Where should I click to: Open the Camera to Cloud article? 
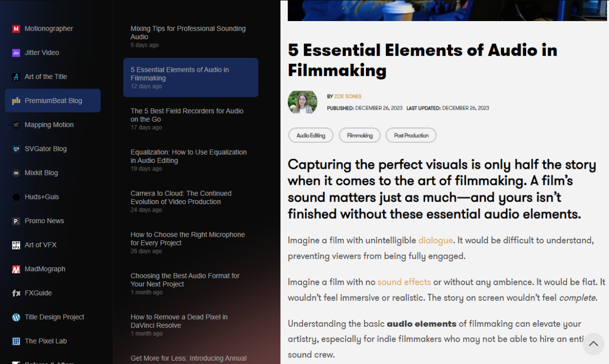(x=191, y=201)
